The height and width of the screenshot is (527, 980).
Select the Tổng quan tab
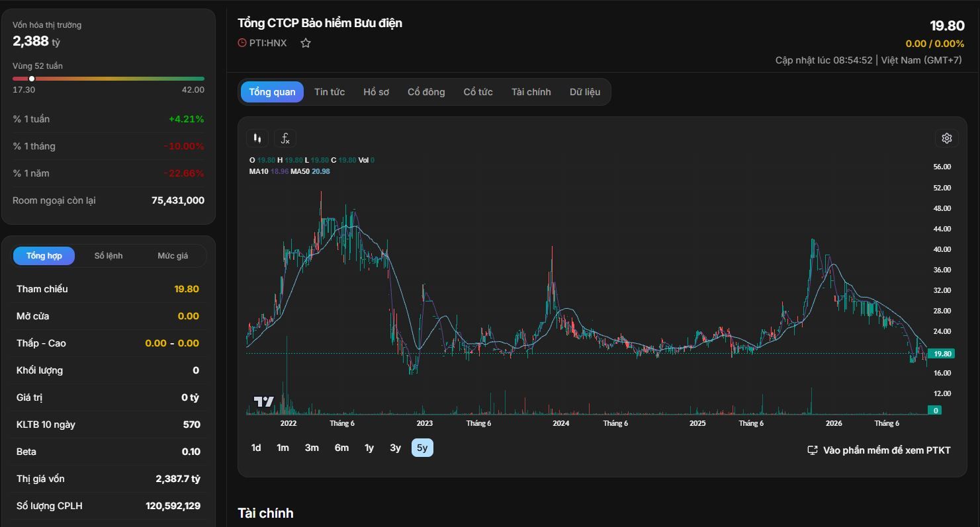point(272,92)
